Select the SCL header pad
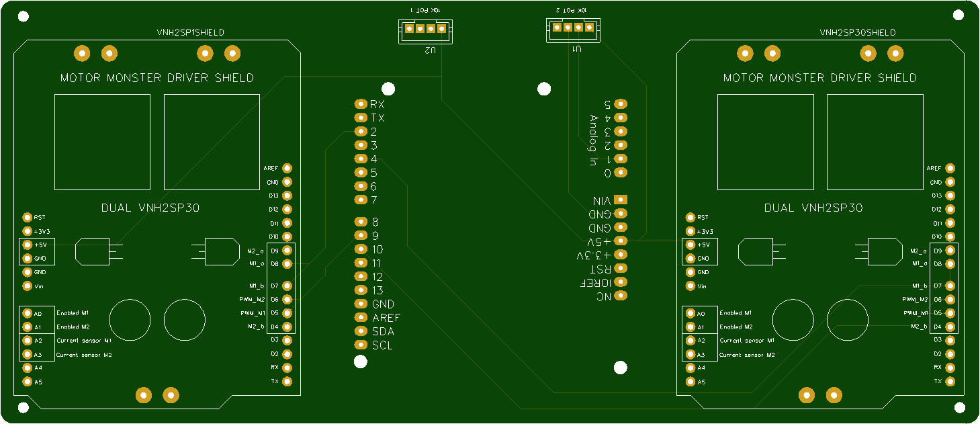The height and width of the screenshot is (424, 980). coord(360,345)
